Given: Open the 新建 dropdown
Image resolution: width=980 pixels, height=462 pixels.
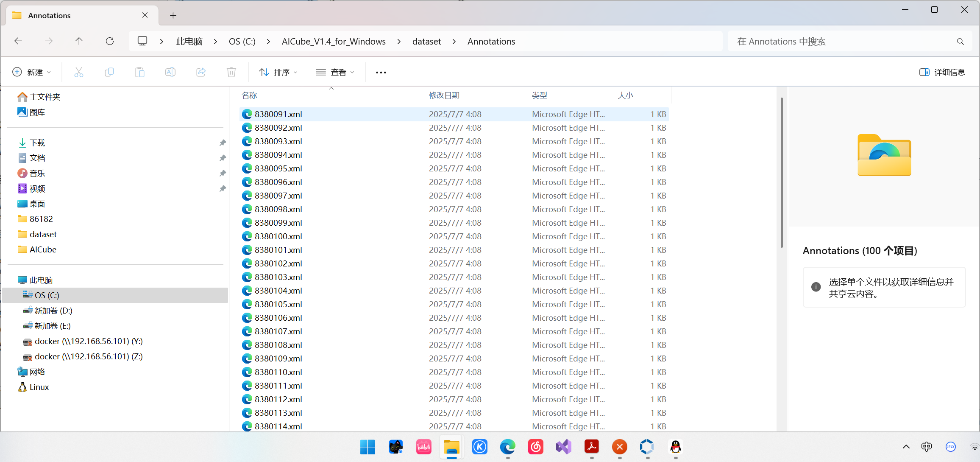Looking at the screenshot, I should (x=32, y=72).
